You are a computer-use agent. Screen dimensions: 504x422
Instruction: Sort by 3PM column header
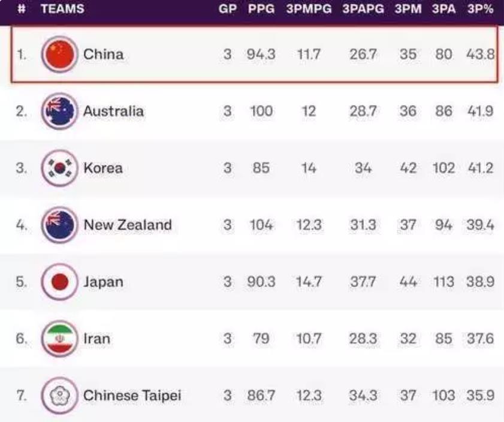408,8
